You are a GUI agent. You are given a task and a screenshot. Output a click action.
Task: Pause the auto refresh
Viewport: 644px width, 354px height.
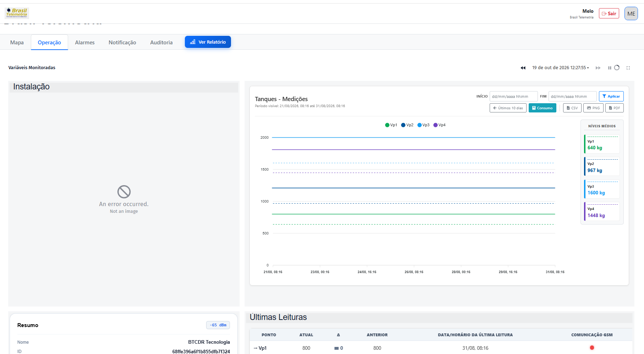[610, 68]
